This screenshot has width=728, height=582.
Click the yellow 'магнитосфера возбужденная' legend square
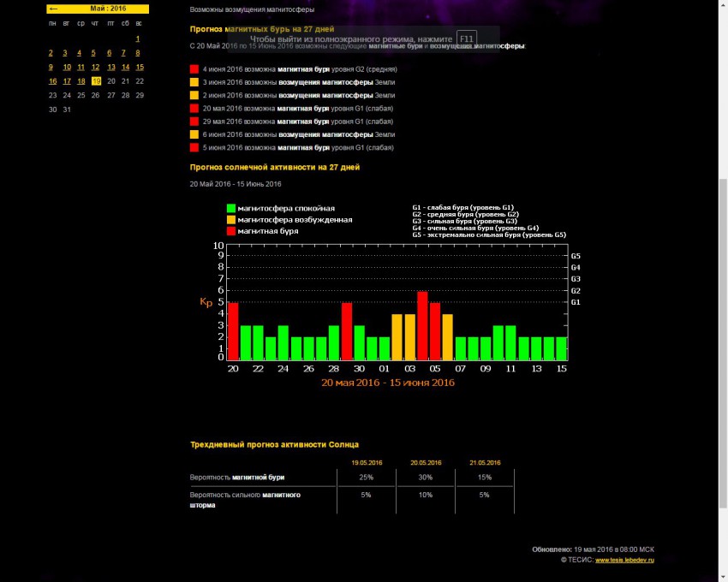tap(231, 220)
